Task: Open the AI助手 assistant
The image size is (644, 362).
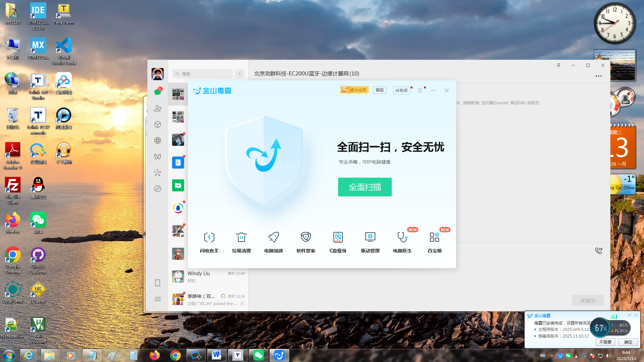Action: 401,90
